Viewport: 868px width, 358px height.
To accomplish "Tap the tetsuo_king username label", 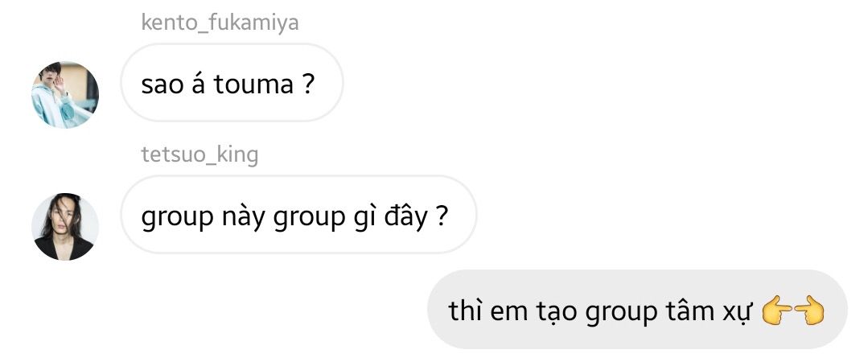I will click(200, 155).
